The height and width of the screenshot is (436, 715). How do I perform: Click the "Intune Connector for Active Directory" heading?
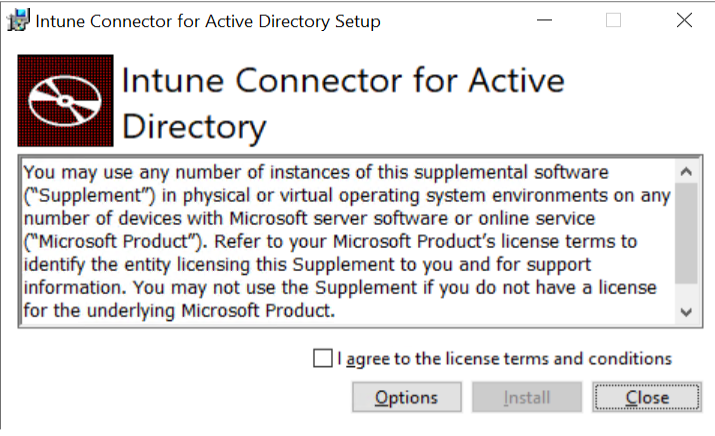tap(343, 103)
